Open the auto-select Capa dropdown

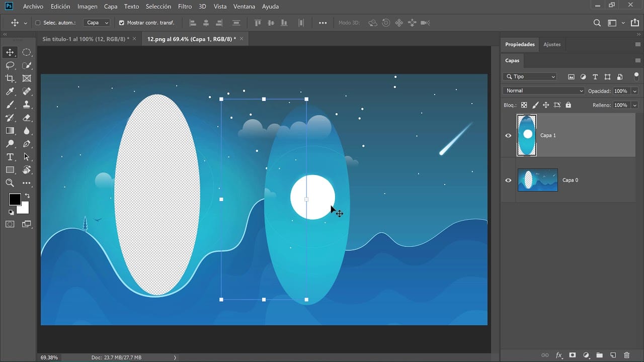coord(97,23)
